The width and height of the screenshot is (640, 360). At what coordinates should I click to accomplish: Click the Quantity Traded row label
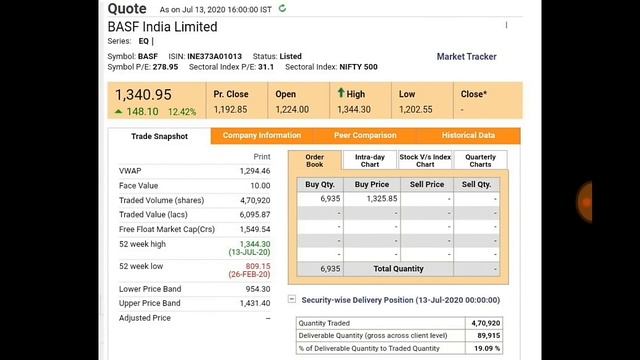pyautogui.click(x=324, y=323)
